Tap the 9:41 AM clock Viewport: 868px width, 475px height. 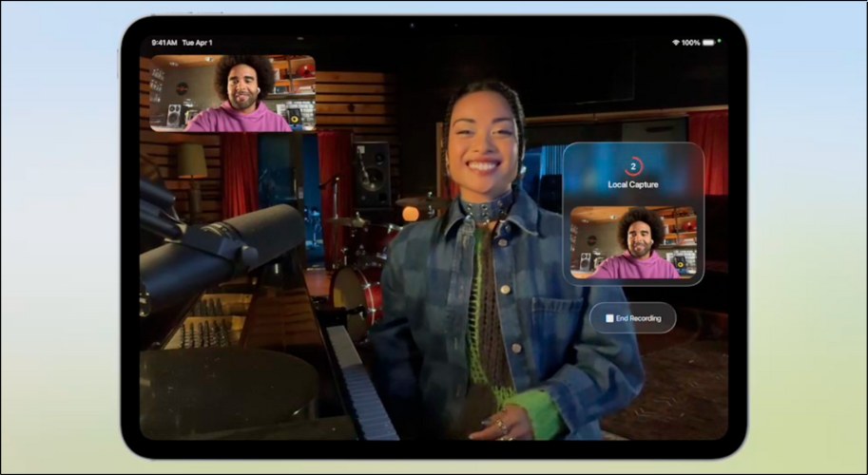point(164,43)
